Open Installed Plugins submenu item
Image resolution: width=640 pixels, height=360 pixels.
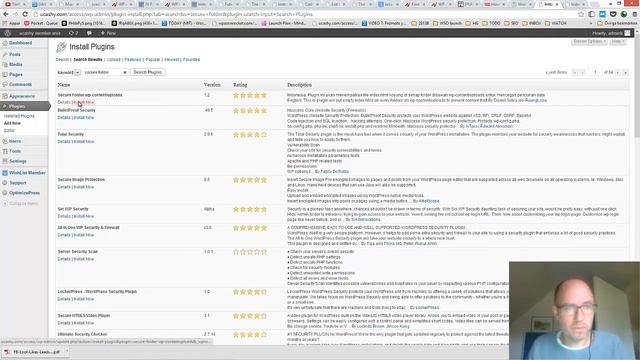[x=19, y=116]
